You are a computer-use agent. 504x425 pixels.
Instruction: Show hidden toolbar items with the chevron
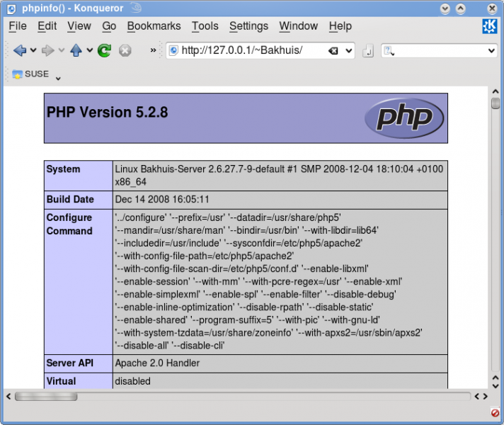[153, 50]
